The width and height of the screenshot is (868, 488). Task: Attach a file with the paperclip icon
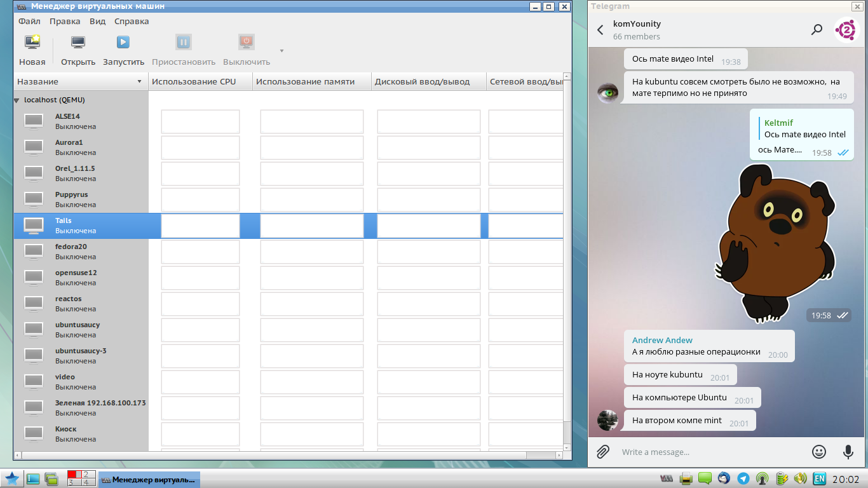coord(603,452)
